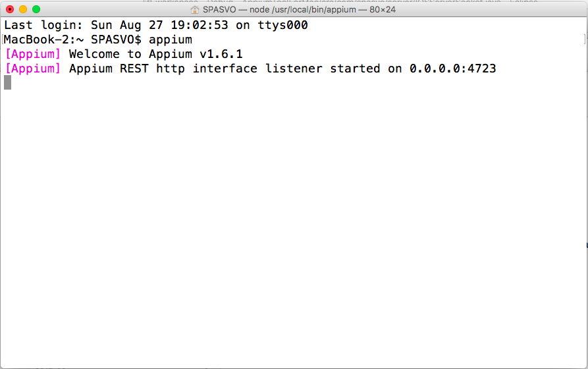Image resolution: width=588 pixels, height=369 pixels.
Task: Zoom the Terminal window with green button
Action: 36,9
